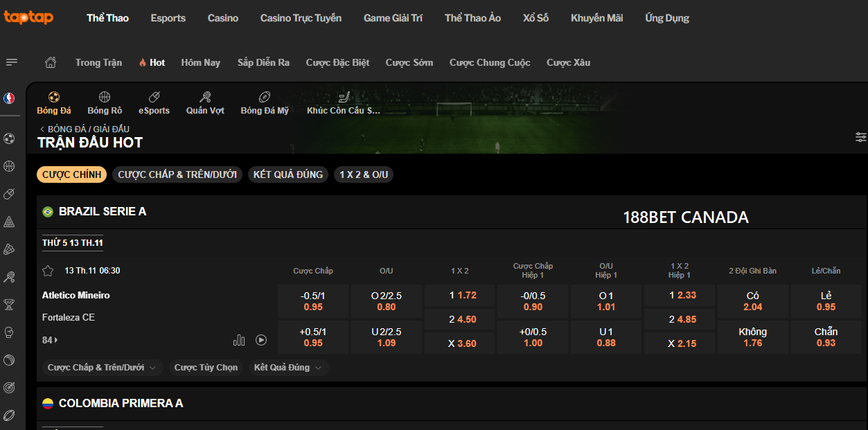Play live stream for Atletico Mineiro match
This screenshot has height=430, width=868.
(261, 340)
